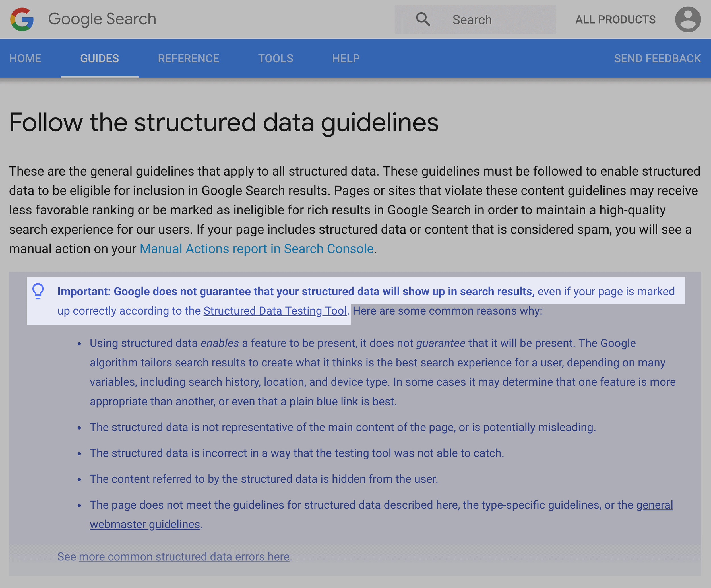Toggle the important callout box highlight
The width and height of the screenshot is (711, 588).
pos(40,291)
